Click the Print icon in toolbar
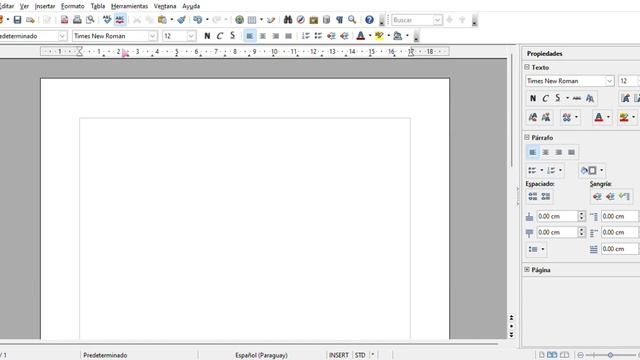 pos(77,20)
